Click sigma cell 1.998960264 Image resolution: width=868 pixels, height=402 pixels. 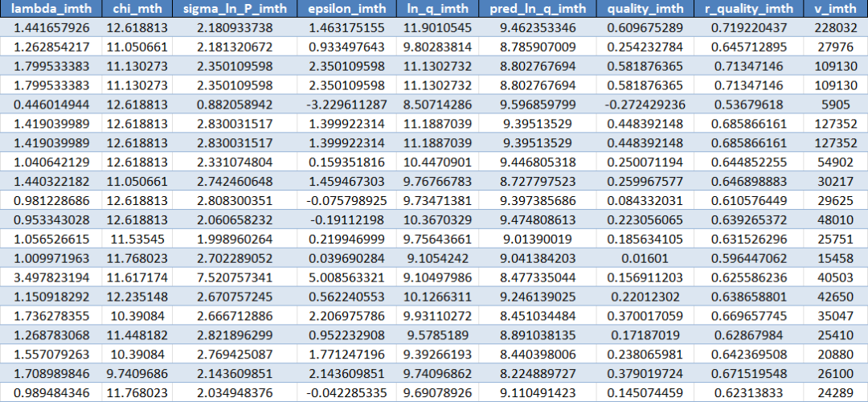pyautogui.click(x=234, y=238)
